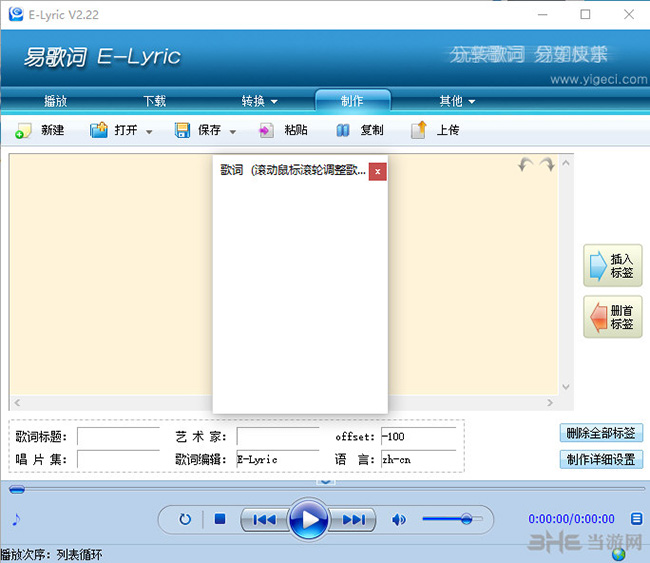Viewport: 650px width, 563px height.
Task: Mute audio via speaker icon
Action: click(x=398, y=519)
